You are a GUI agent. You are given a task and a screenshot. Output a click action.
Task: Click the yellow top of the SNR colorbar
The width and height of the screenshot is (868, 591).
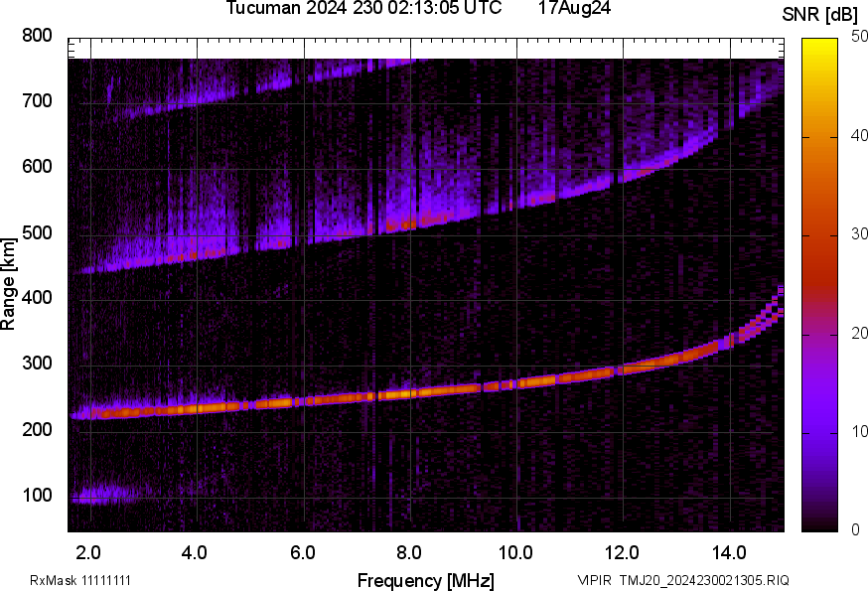tap(820, 44)
